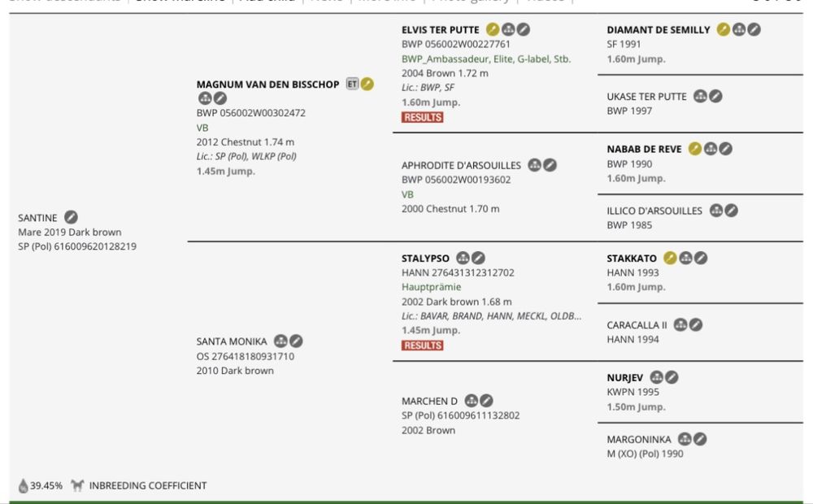Open the yellow icon beside Elvis Ter Putte

(x=493, y=29)
